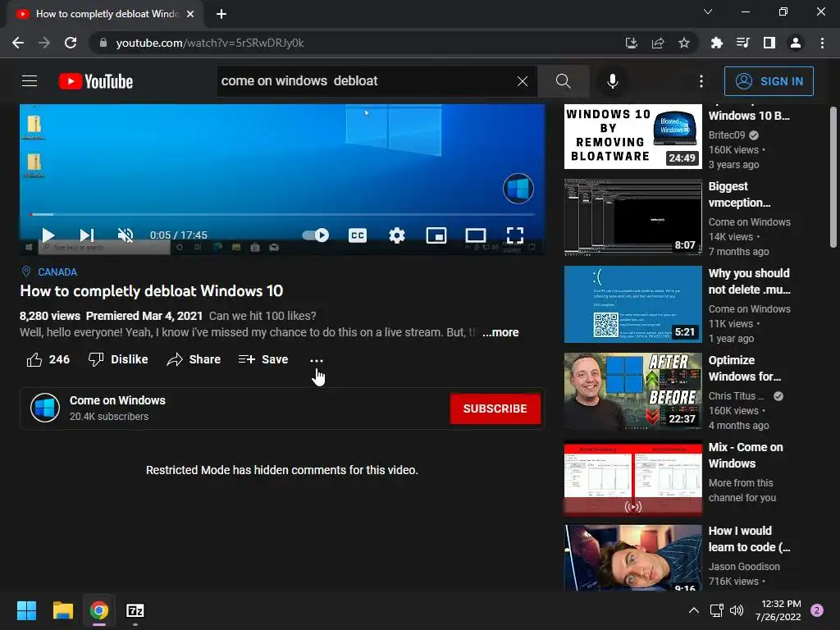
Task: Open notification center badge
Action: (x=816, y=610)
